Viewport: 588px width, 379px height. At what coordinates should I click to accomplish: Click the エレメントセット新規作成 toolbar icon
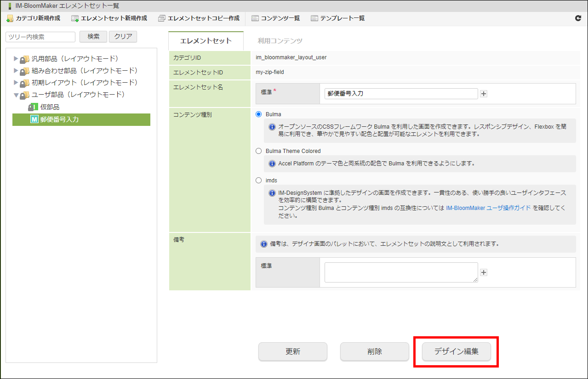click(x=75, y=18)
